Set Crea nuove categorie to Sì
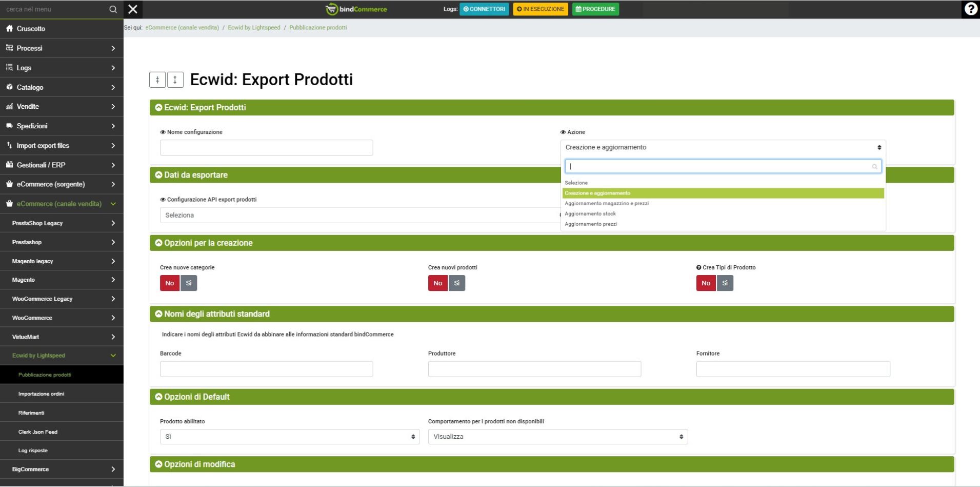This screenshot has height=487, width=980. [x=189, y=283]
